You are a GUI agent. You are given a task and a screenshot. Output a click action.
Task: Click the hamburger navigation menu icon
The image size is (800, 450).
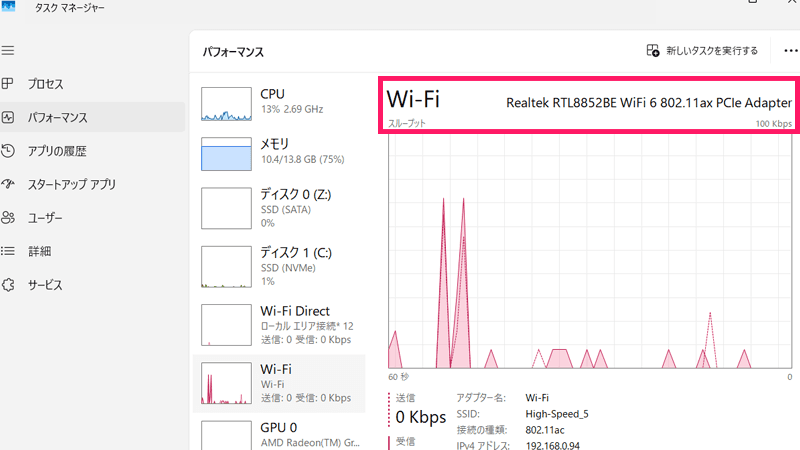[8, 50]
